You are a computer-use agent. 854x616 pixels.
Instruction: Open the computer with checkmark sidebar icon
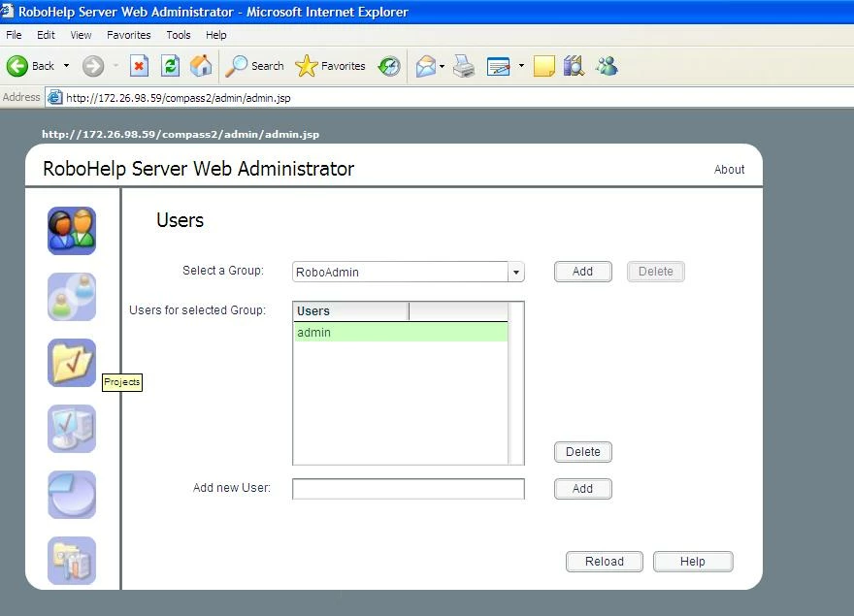(72, 429)
